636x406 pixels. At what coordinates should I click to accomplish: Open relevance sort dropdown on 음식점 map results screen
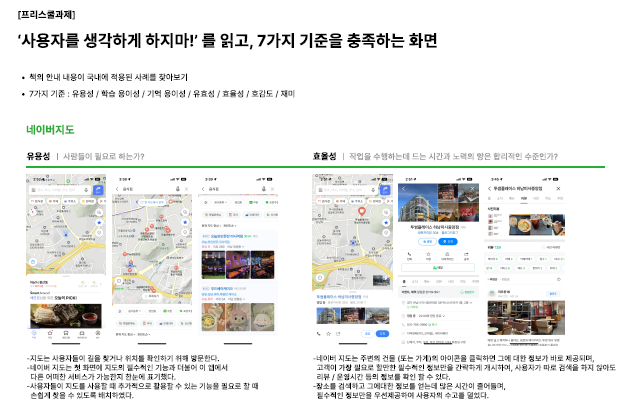pos(143,335)
